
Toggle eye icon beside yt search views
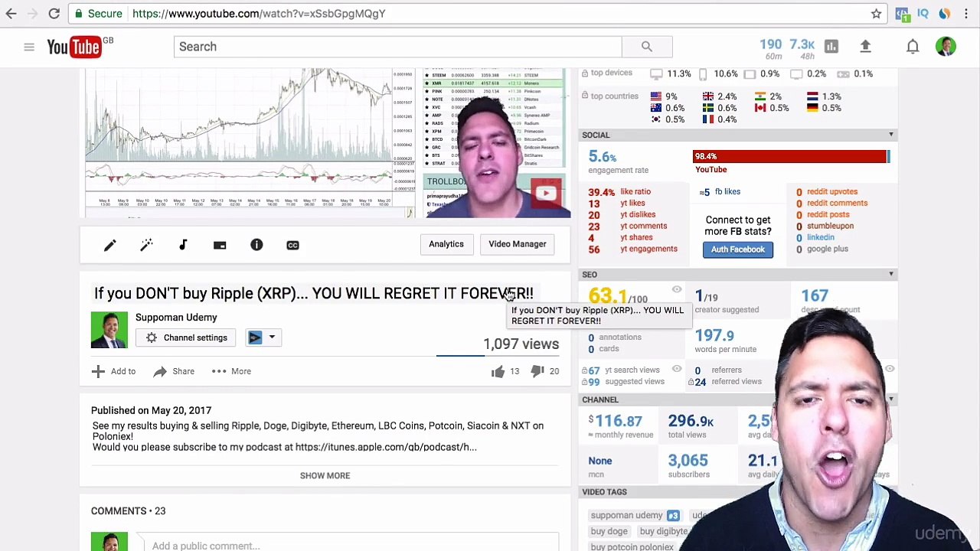click(x=677, y=369)
